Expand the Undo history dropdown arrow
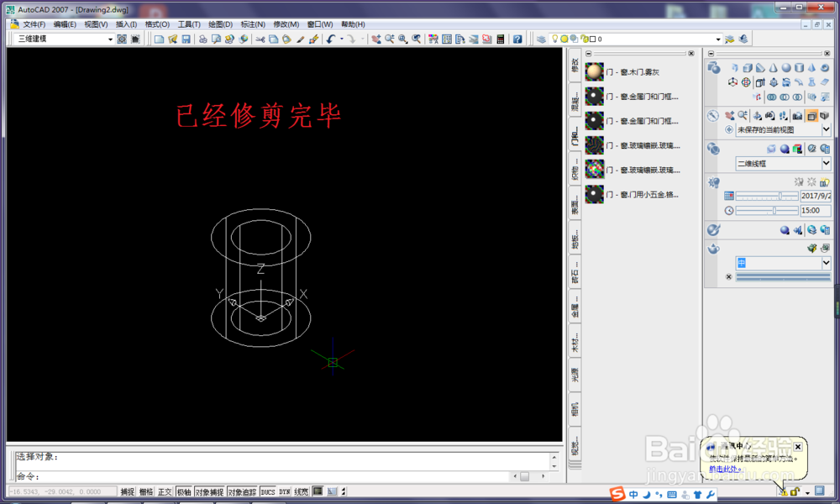The width and height of the screenshot is (840, 504). 342,39
